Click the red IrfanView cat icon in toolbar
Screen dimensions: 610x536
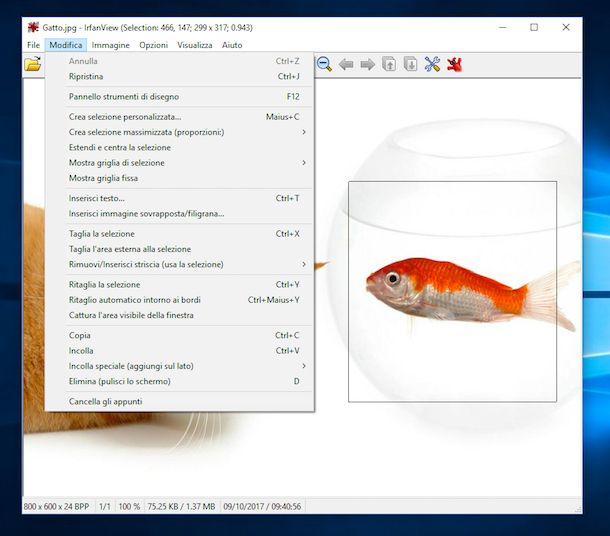coord(454,64)
